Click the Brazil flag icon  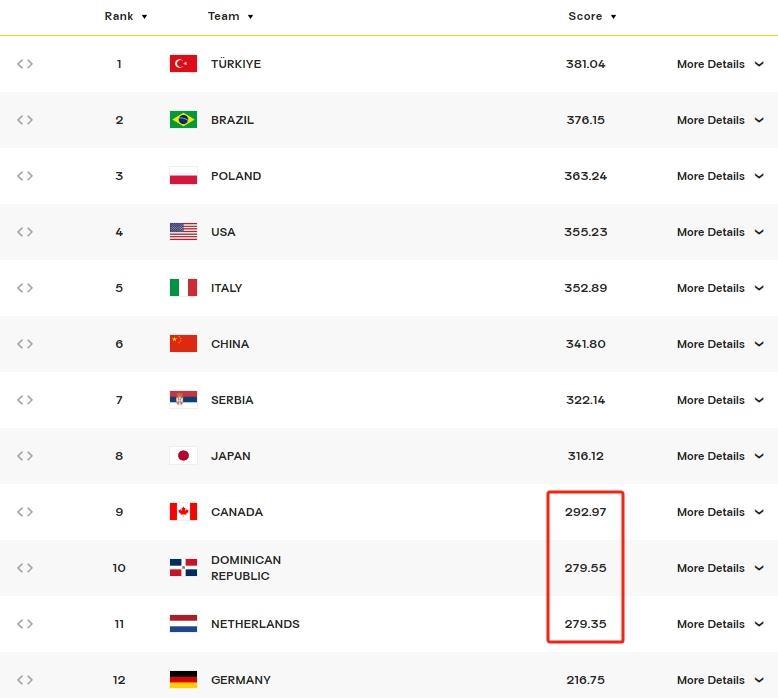click(x=183, y=120)
